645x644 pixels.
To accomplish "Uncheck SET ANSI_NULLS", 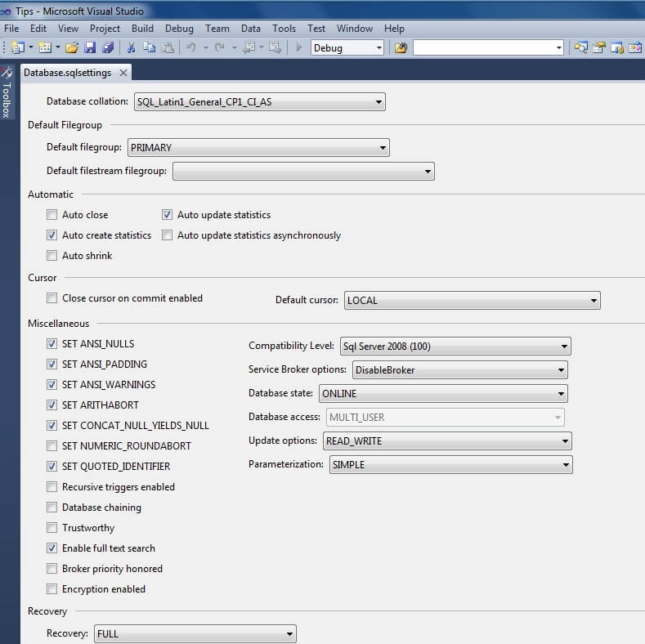I will (x=52, y=344).
